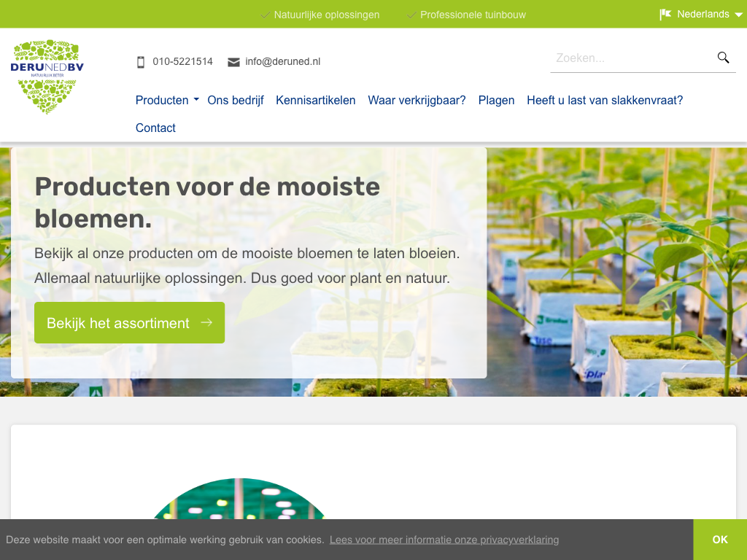Open the privacyverklaring link in cookie bar
The width and height of the screenshot is (747, 560).
(x=444, y=540)
